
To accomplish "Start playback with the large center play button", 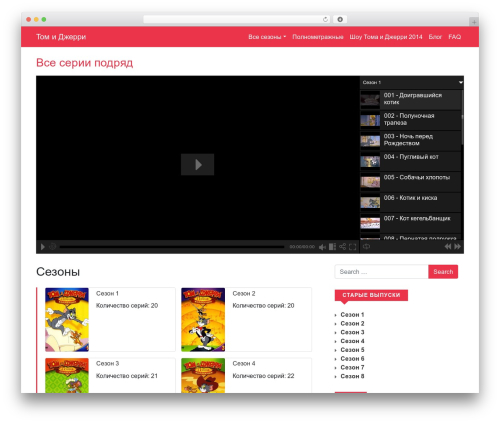I will 197,164.
